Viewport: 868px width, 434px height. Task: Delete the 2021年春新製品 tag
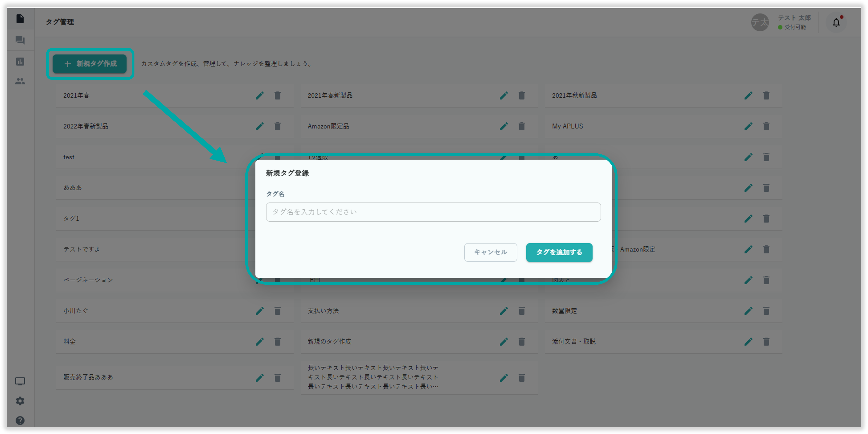point(522,96)
